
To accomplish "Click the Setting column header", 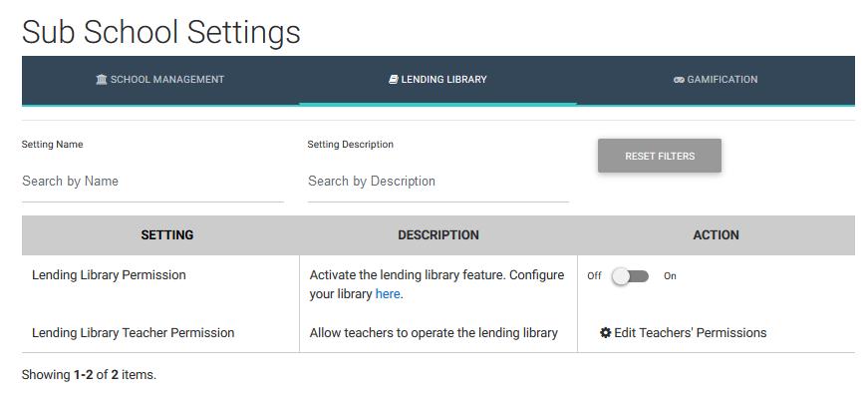I will [167, 235].
